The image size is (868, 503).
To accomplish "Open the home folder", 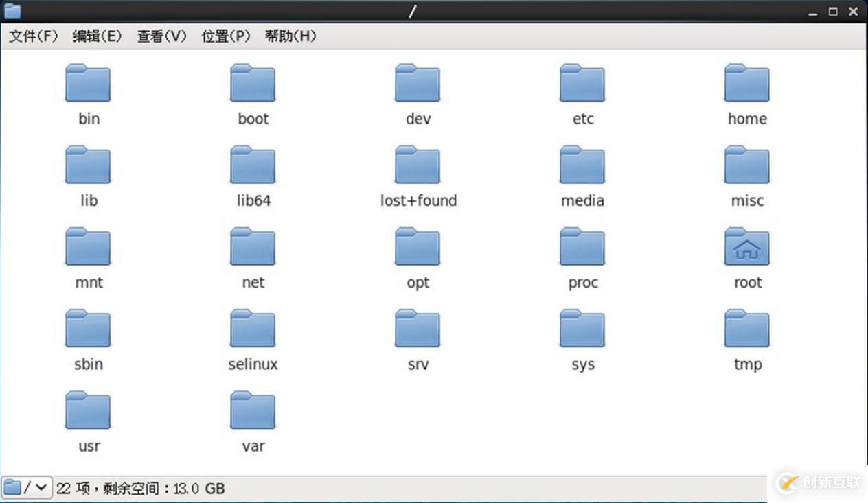I will pyautogui.click(x=746, y=82).
